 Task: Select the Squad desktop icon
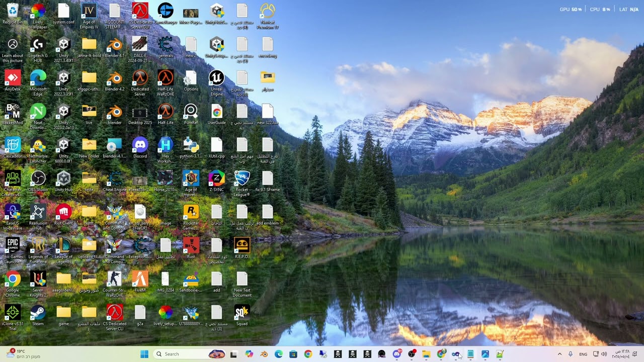click(242, 316)
